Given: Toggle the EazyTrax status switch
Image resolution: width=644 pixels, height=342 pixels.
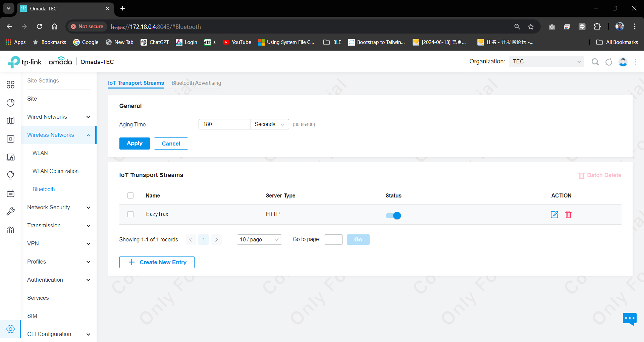Looking at the screenshot, I should (393, 215).
